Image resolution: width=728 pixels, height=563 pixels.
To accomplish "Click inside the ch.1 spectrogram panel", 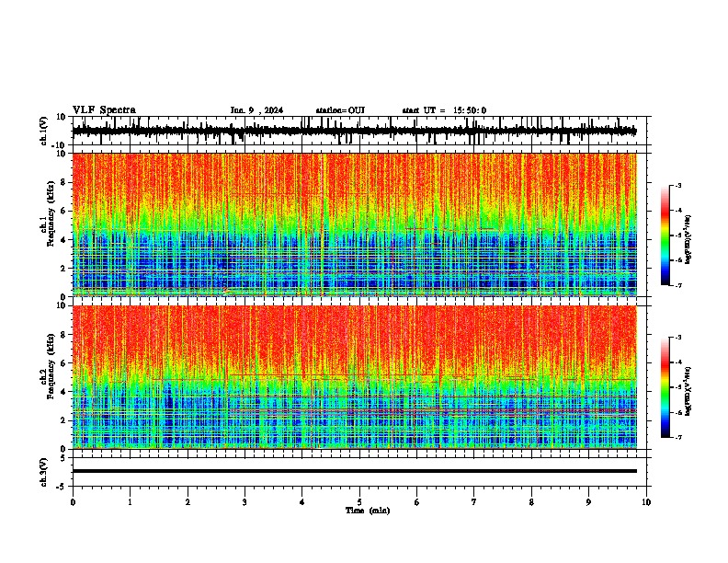I will pyautogui.click(x=355, y=224).
